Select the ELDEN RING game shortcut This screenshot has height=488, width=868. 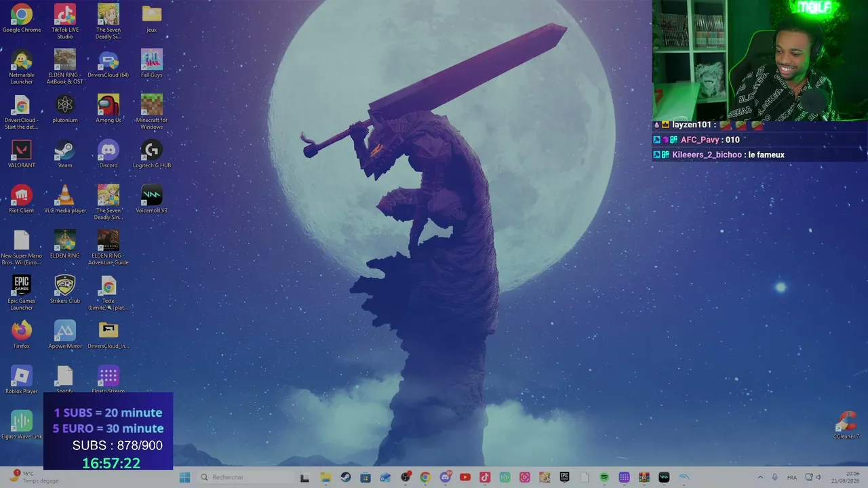coord(65,245)
